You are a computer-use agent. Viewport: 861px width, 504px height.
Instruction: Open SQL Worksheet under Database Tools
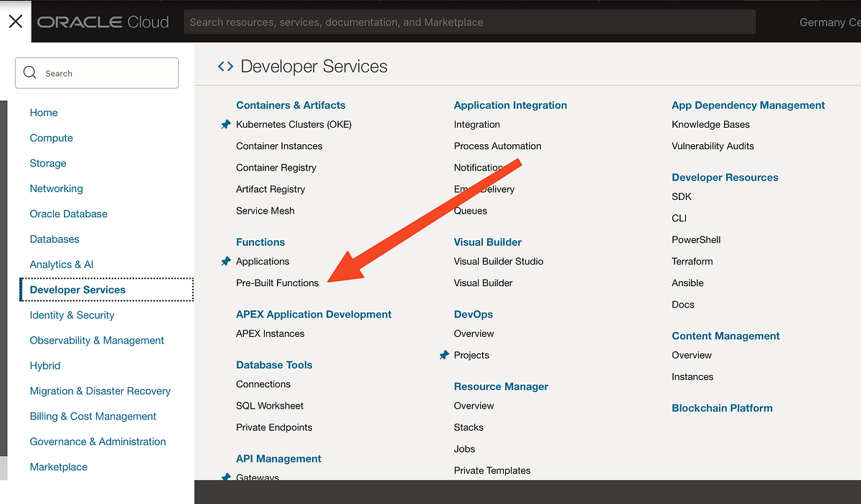[x=269, y=405]
